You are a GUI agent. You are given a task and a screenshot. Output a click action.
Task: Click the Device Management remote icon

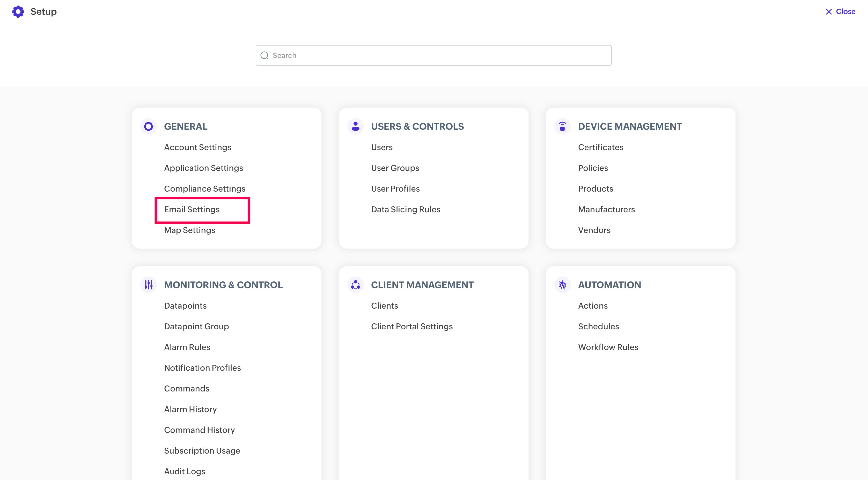(562, 126)
